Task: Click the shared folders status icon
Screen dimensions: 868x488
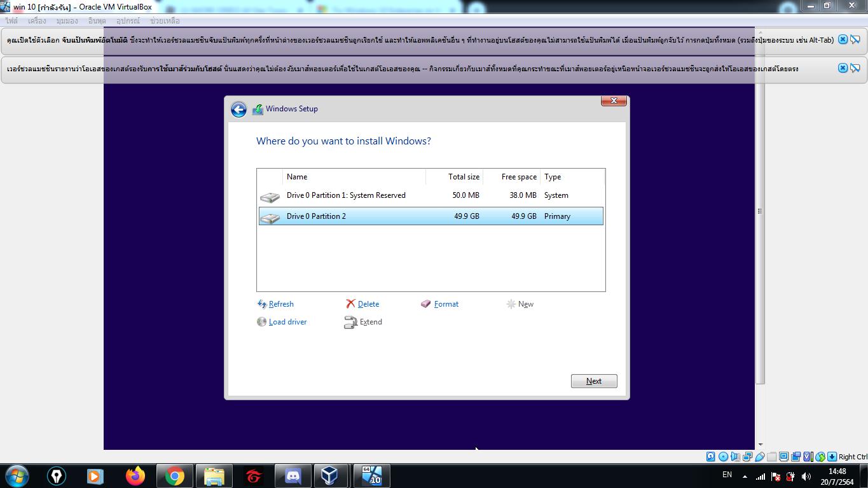Action: tap(771, 457)
